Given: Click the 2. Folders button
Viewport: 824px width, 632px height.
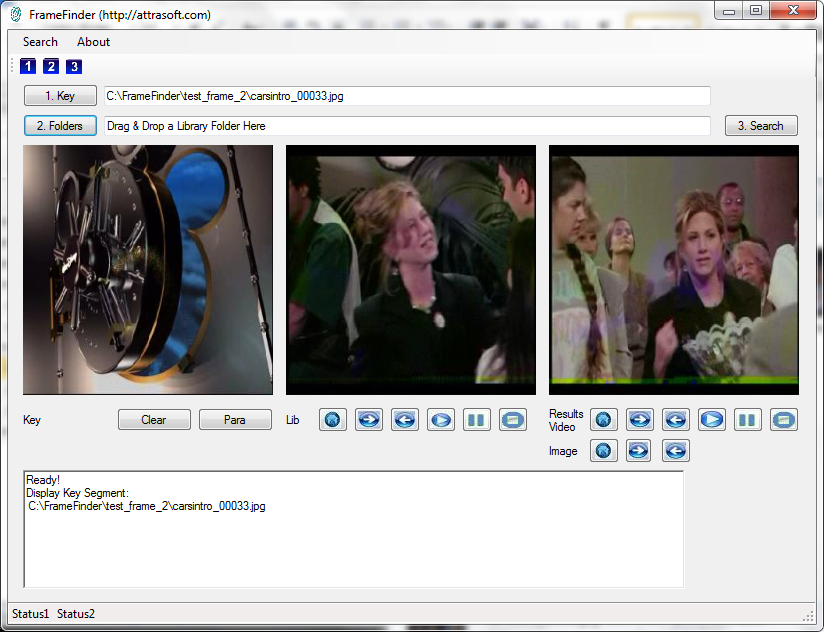Looking at the screenshot, I should click(x=60, y=126).
